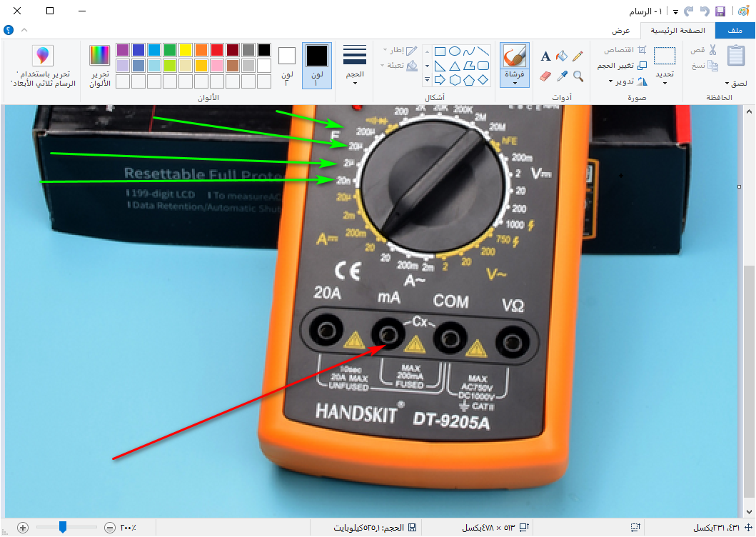Click the zoom out minus button

(x=109, y=528)
